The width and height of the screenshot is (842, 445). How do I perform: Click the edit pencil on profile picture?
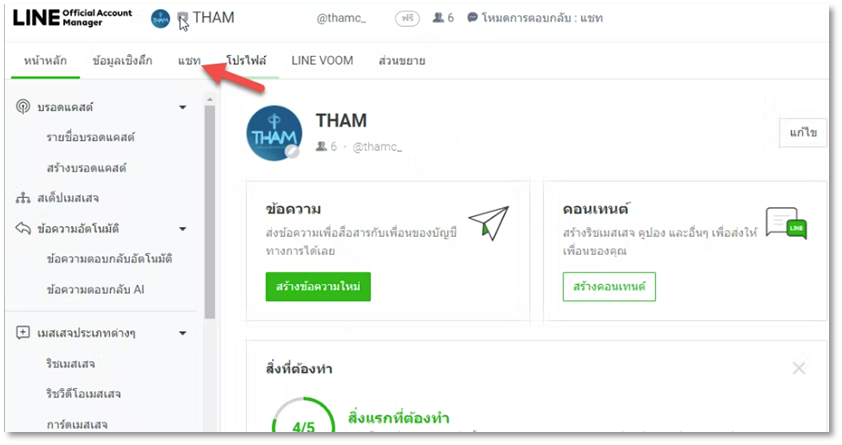tap(292, 151)
